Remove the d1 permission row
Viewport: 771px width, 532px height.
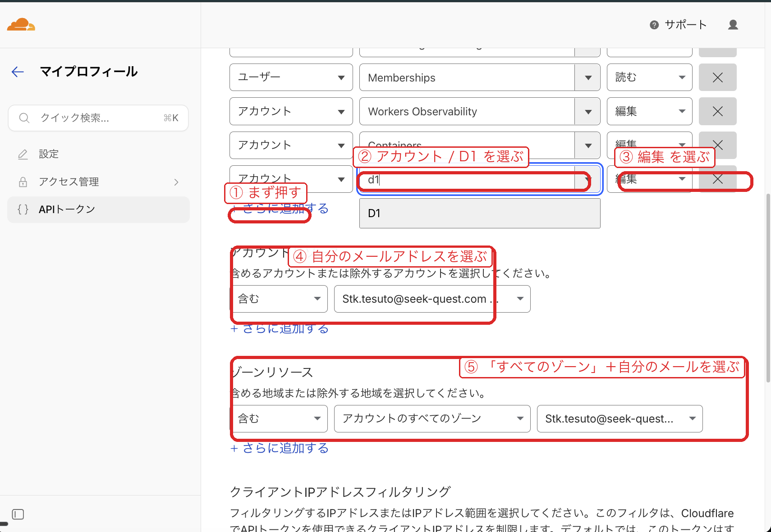717,179
